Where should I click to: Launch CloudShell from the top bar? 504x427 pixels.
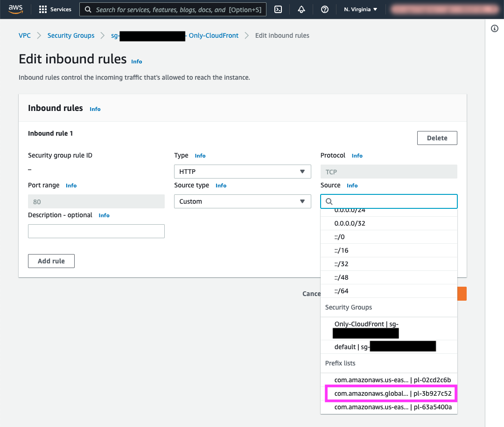[278, 9]
